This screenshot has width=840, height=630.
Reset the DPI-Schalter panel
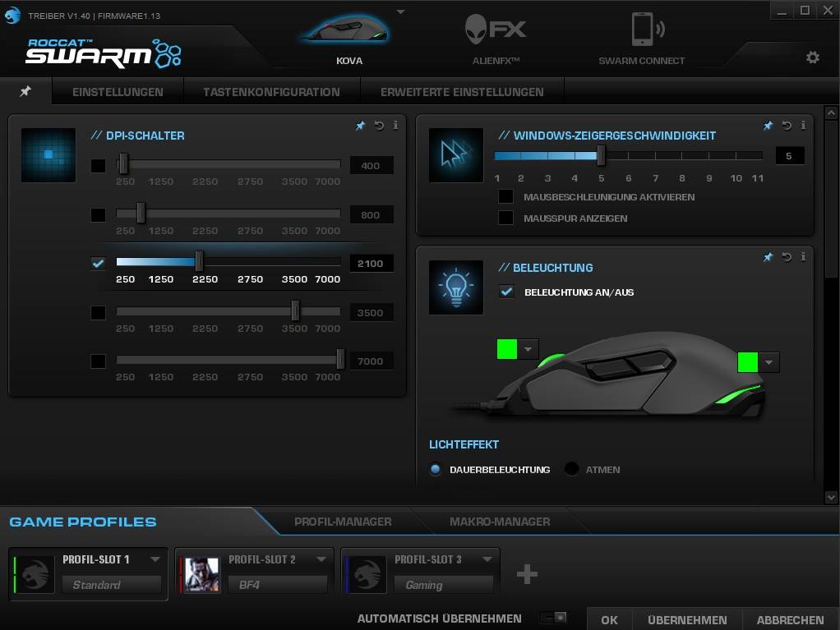(x=379, y=126)
